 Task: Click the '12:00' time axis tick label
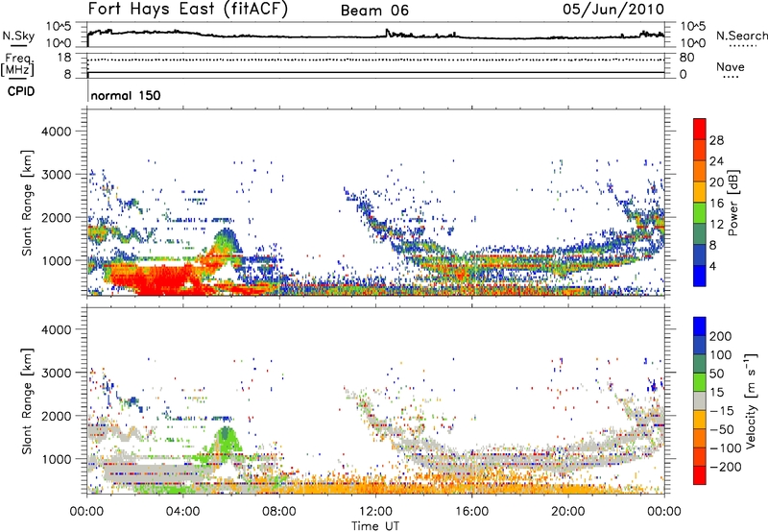(x=375, y=512)
